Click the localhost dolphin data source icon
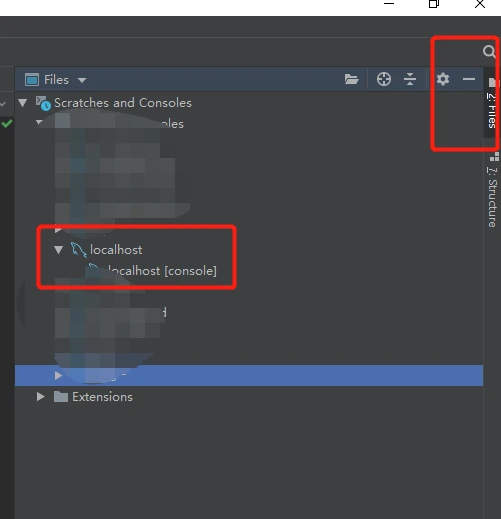501x519 pixels. click(x=79, y=250)
